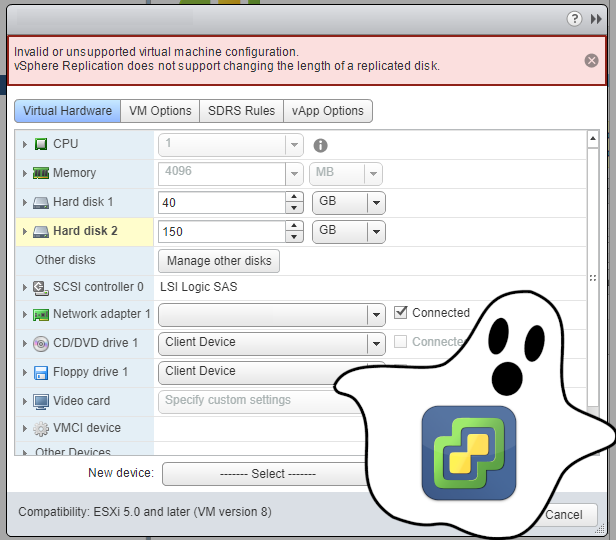This screenshot has width=616, height=540.
Task: Click the Memory module icon
Action: [41, 173]
